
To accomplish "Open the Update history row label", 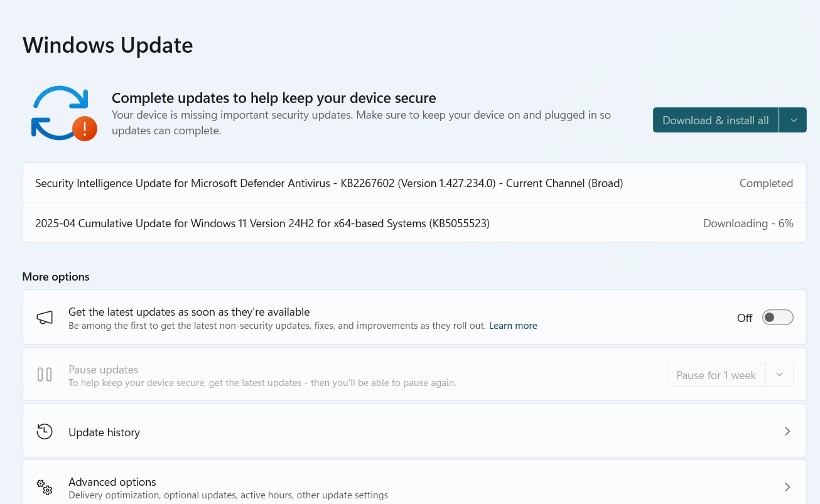I will [104, 432].
